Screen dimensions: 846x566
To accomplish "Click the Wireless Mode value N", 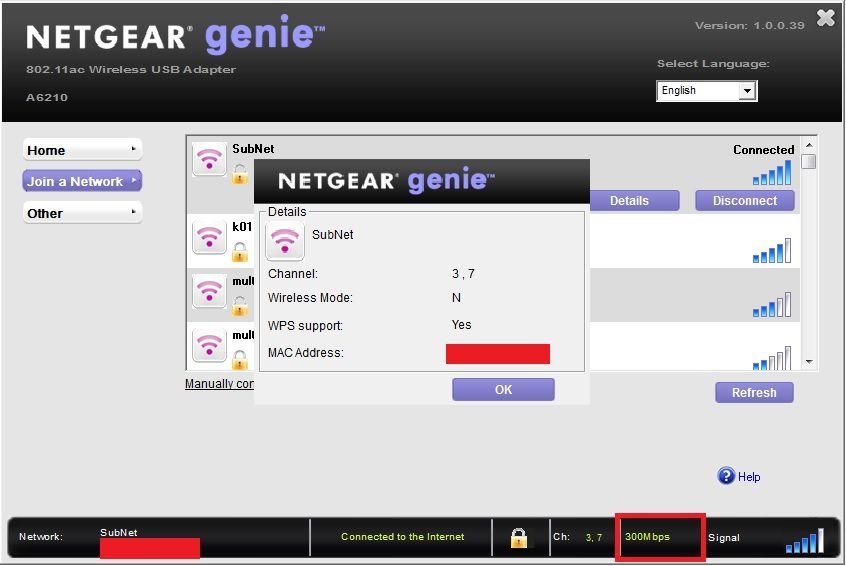I will 456,298.
